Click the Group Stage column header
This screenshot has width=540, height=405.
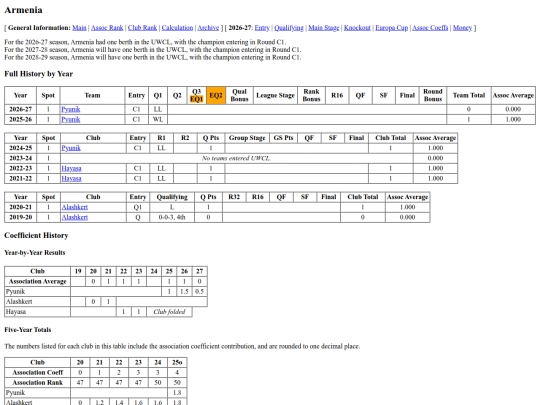point(247,138)
